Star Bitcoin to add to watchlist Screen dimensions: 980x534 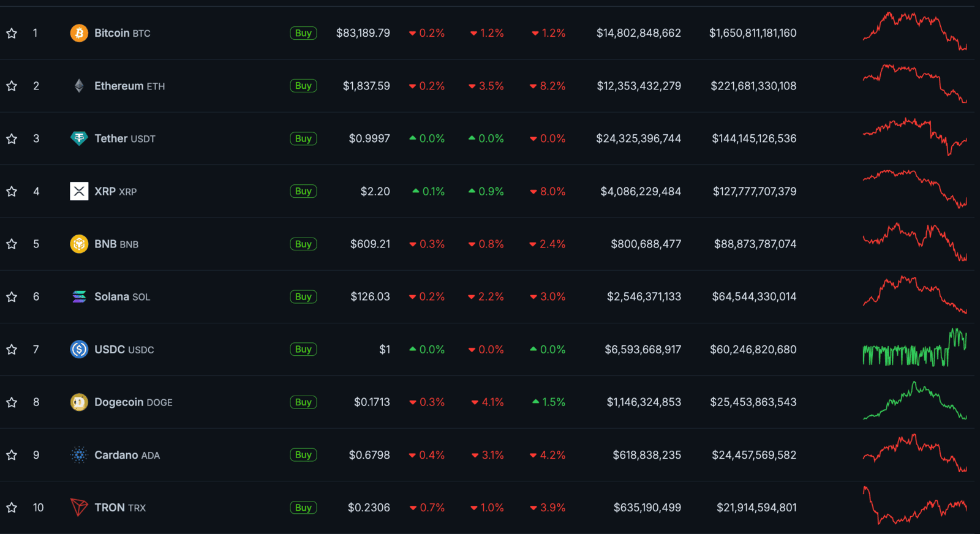coord(12,33)
